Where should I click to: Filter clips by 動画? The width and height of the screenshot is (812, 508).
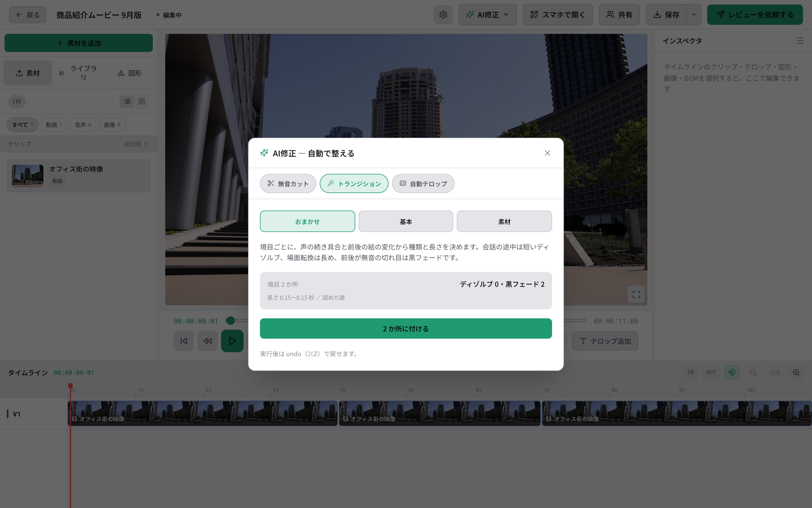click(x=54, y=125)
